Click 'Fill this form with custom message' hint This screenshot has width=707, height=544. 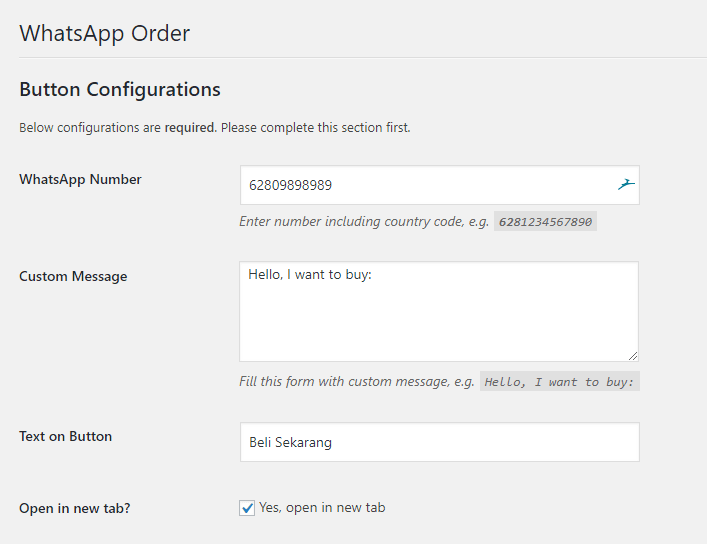tap(357, 382)
